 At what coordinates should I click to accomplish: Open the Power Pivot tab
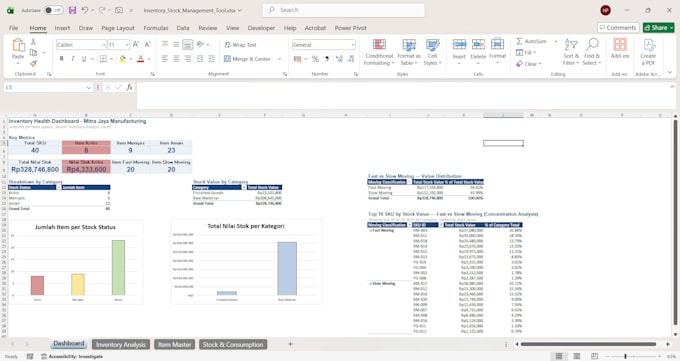(x=350, y=28)
